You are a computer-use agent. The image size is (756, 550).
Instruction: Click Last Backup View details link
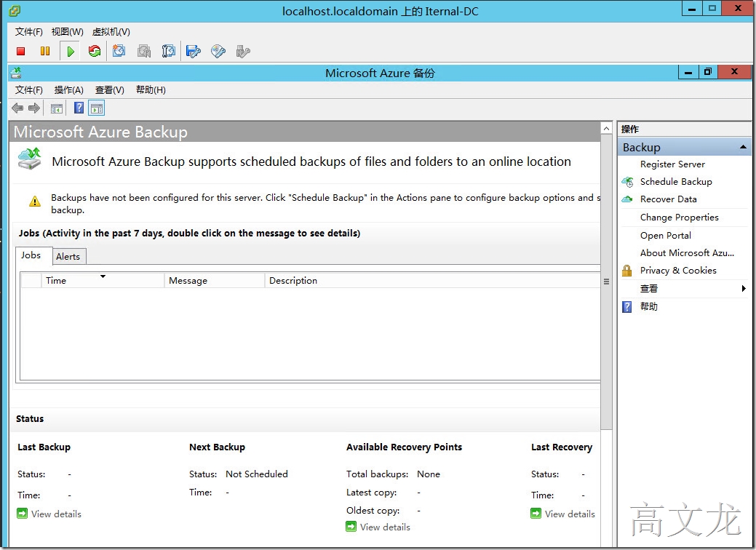[56, 514]
